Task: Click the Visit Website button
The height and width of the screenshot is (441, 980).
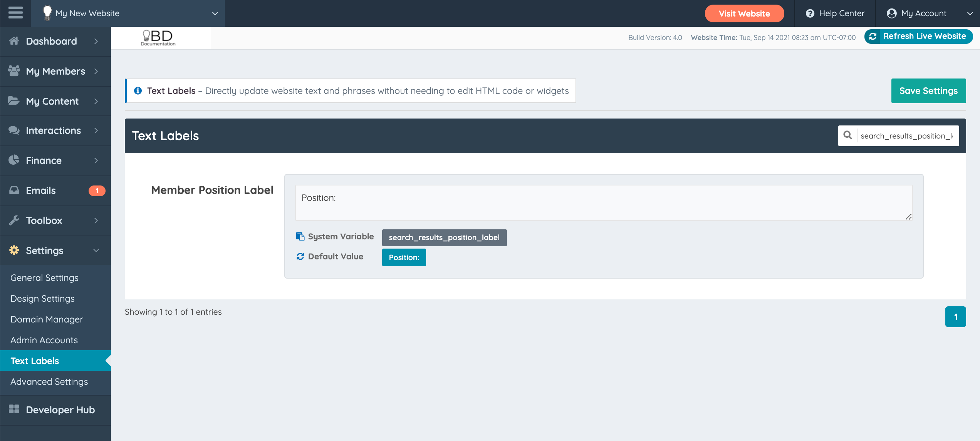Action: coord(744,13)
